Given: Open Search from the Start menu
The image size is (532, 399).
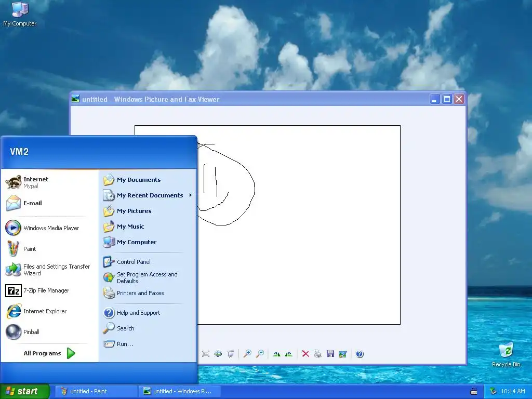Looking at the screenshot, I should tap(148, 328).
